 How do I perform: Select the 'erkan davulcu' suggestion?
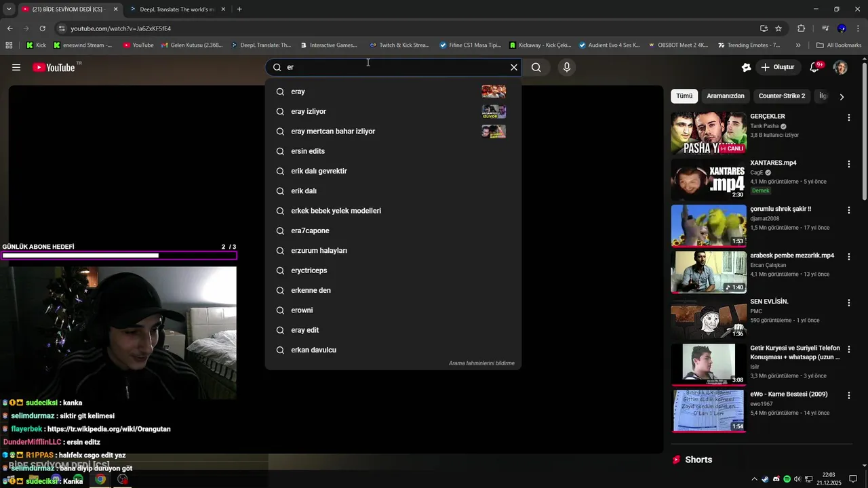(393, 350)
